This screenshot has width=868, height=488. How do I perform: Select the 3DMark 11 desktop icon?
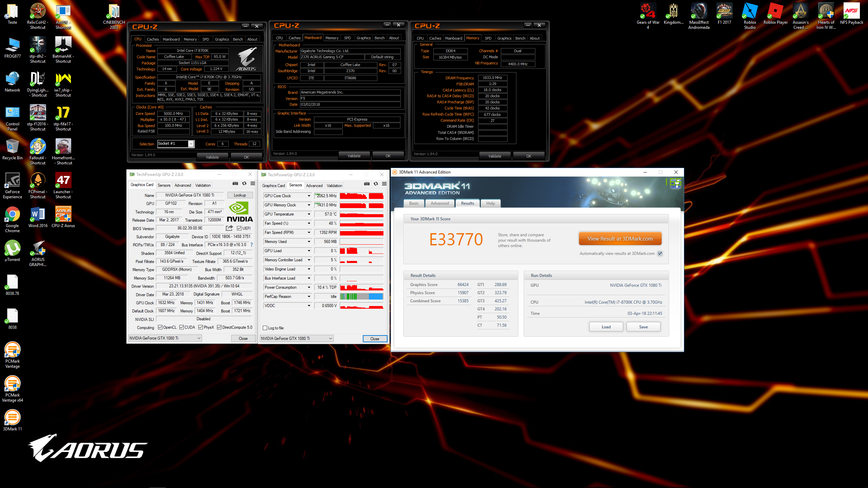click(x=13, y=421)
